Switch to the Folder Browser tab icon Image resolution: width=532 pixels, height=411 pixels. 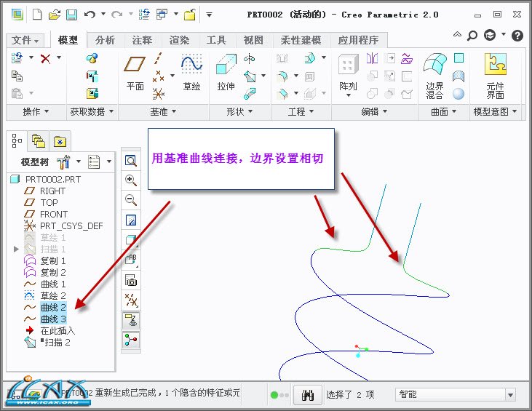tap(39, 140)
